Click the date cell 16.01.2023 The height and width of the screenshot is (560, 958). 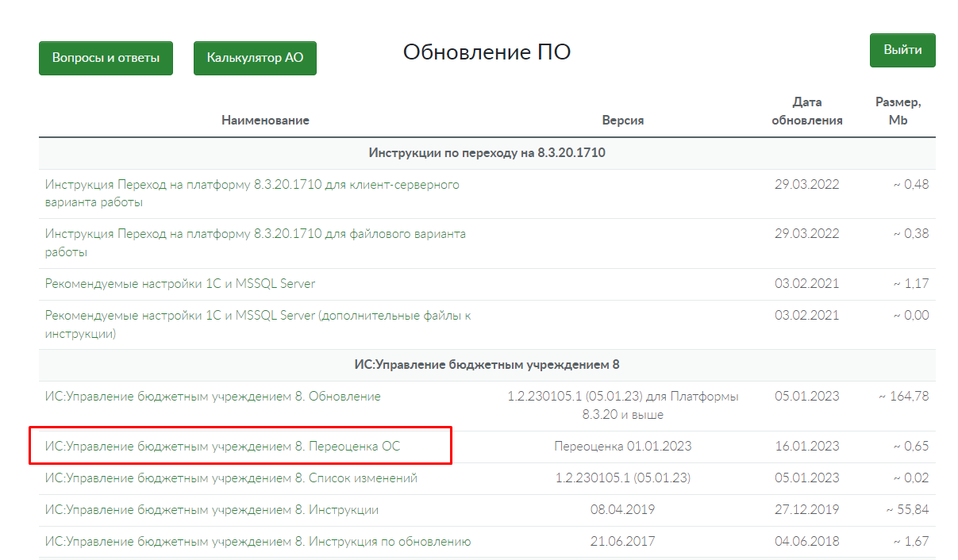(x=806, y=447)
